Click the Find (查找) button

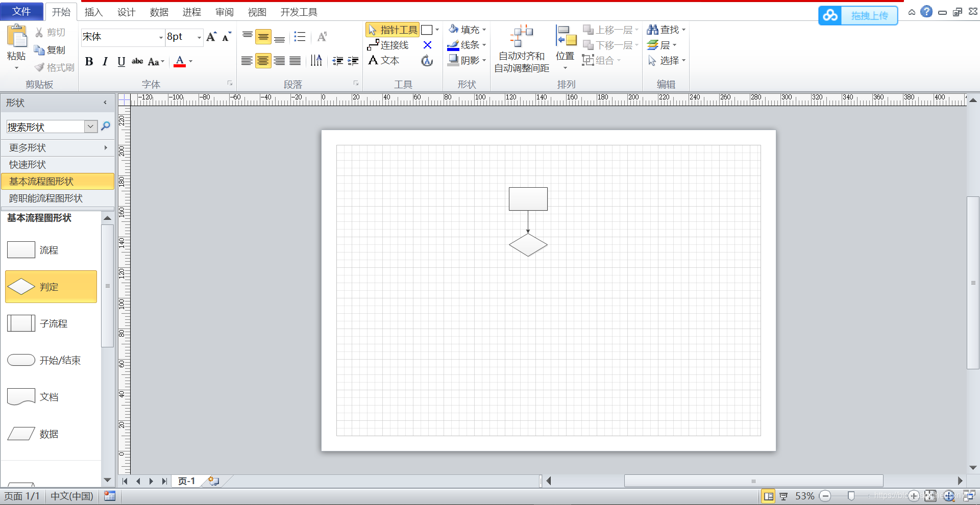click(x=666, y=30)
